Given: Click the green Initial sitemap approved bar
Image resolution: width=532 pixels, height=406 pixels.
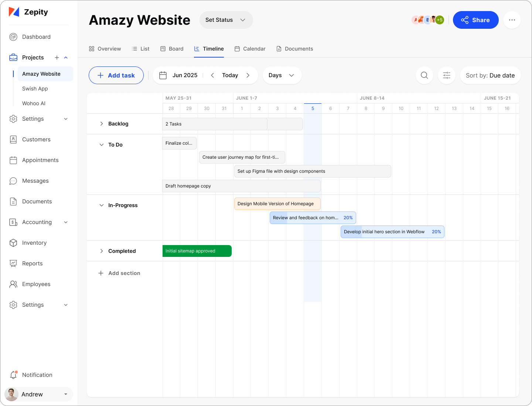Looking at the screenshot, I should (x=197, y=251).
